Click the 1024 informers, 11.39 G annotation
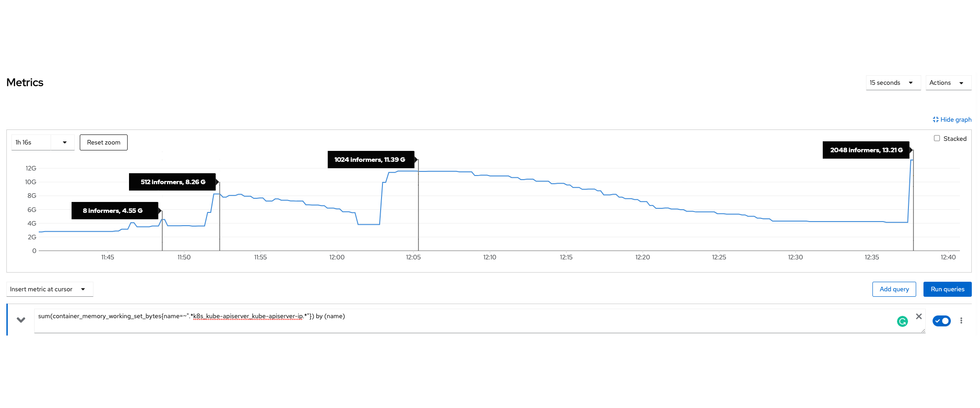 371,160
